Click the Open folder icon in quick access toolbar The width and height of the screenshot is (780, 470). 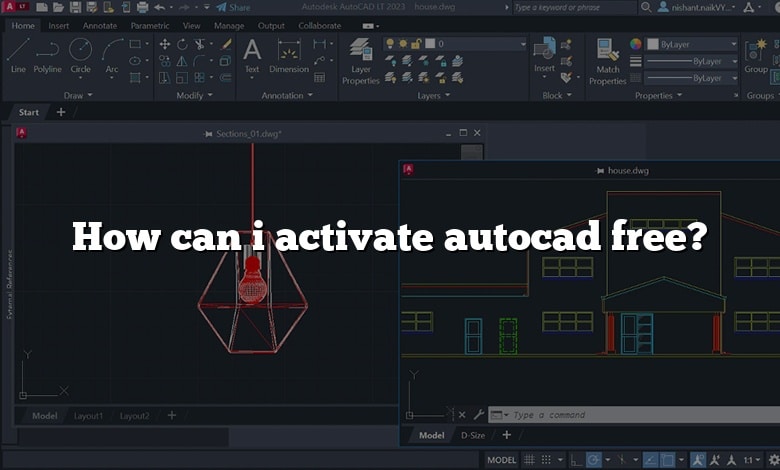58,7
